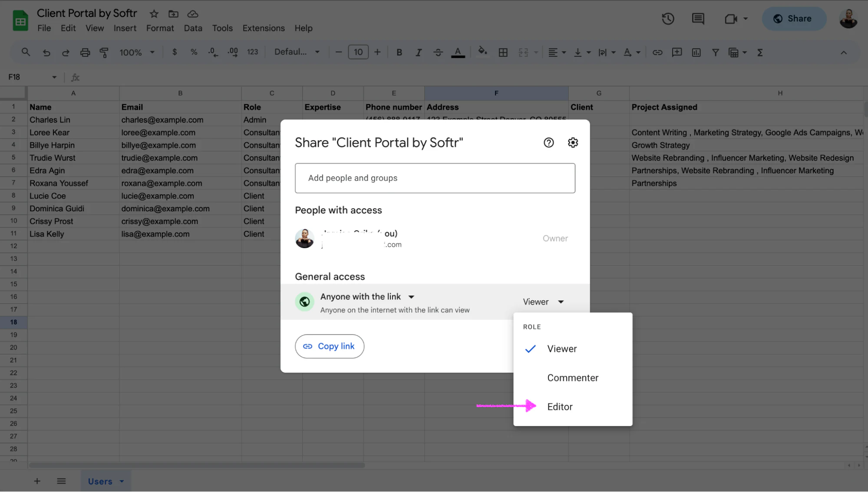
Task: Click the Copy link button
Action: (329, 346)
